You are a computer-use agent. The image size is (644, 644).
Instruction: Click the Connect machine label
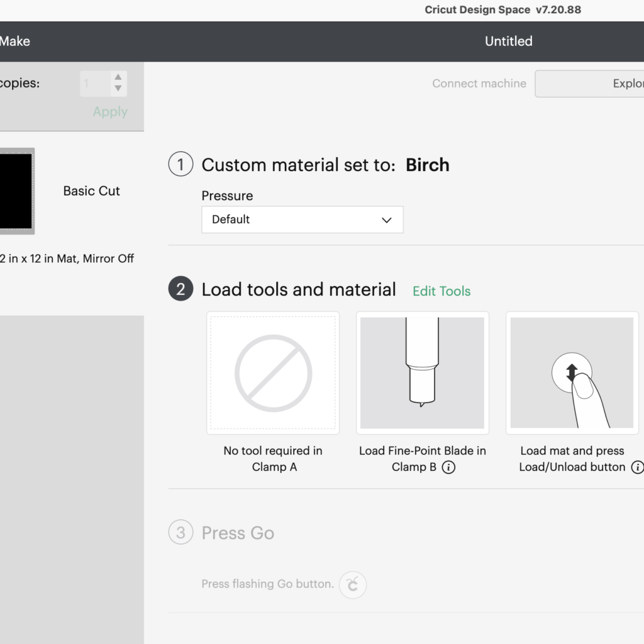(x=479, y=84)
